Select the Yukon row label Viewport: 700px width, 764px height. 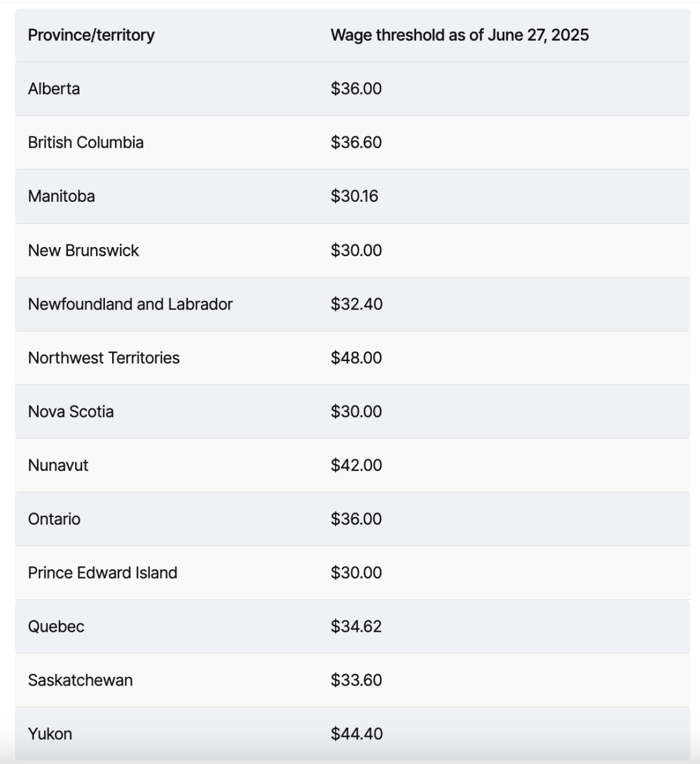coord(50,734)
